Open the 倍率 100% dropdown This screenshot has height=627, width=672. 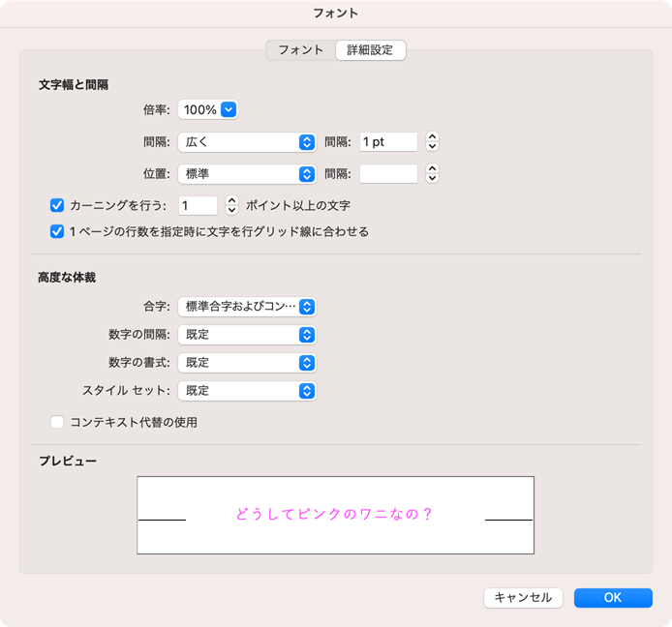click(x=207, y=110)
